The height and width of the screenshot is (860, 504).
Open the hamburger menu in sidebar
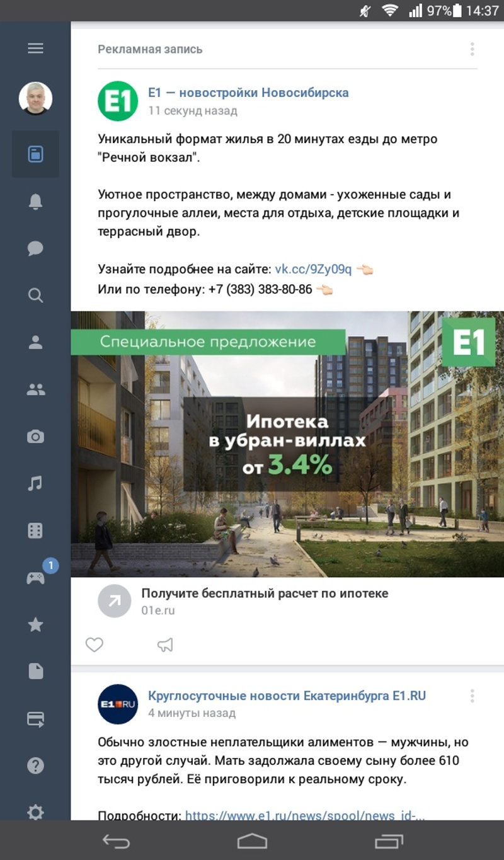click(x=35, y=49)
